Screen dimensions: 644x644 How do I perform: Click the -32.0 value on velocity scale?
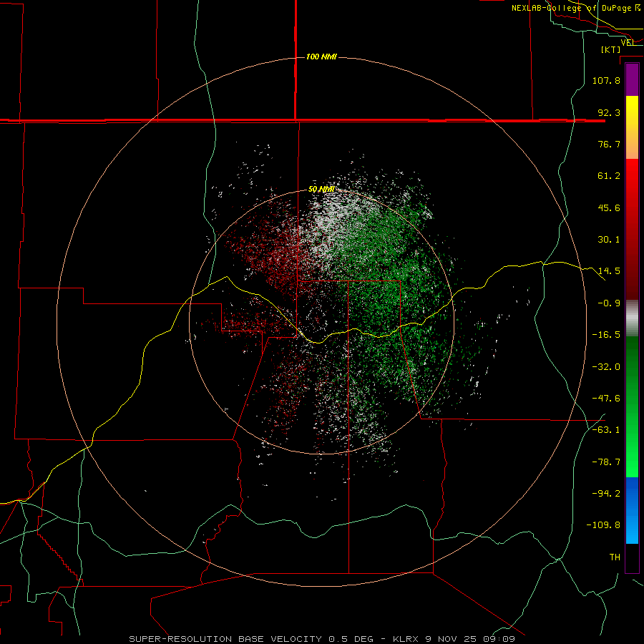click(606, 367)
